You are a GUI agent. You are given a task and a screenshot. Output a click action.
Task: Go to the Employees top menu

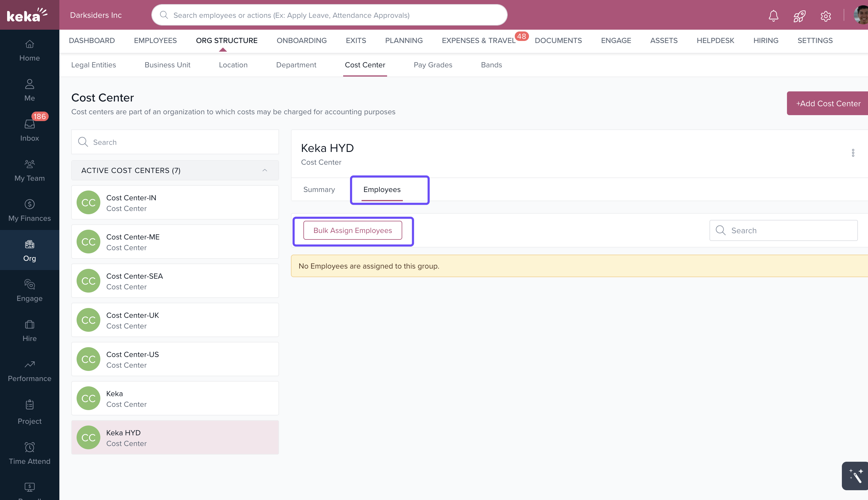(x=155, y=41)
